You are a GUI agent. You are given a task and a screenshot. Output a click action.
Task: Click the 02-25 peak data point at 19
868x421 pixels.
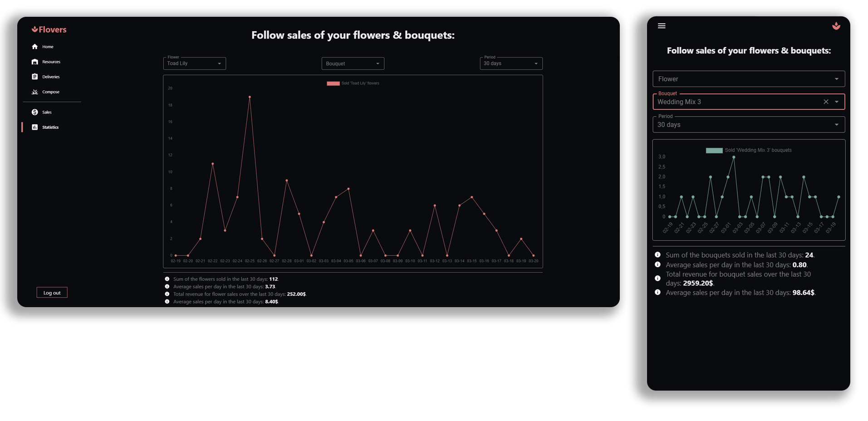tap(250, 97)
